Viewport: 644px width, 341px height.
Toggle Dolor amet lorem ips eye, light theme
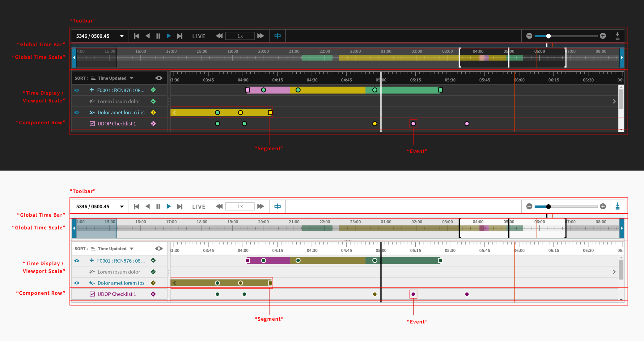click(x=77, y=283)
